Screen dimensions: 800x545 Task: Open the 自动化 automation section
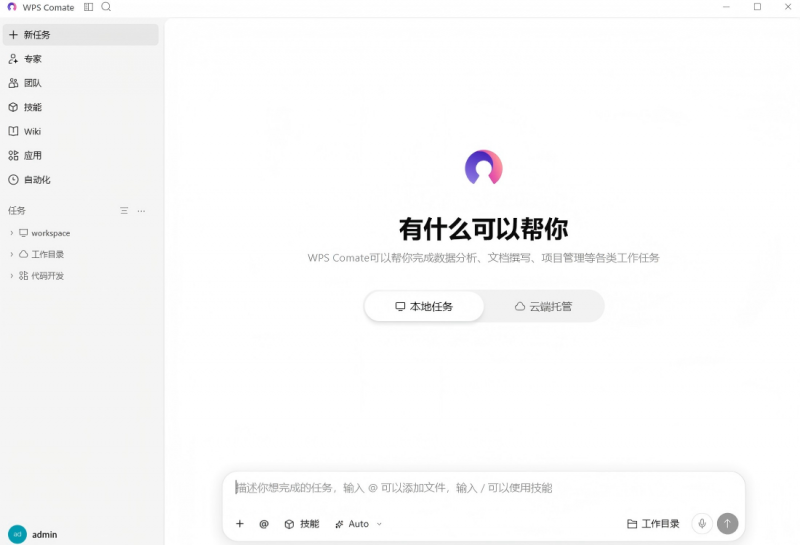click(81, 180)
